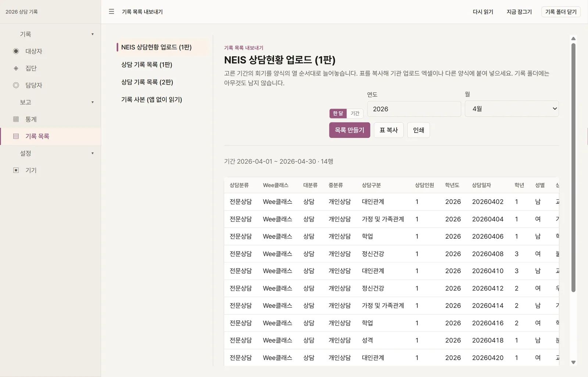This screenshot has width=588, height=377.
Task: Open 집단 in the sidebar
Action: coord(50,68)
